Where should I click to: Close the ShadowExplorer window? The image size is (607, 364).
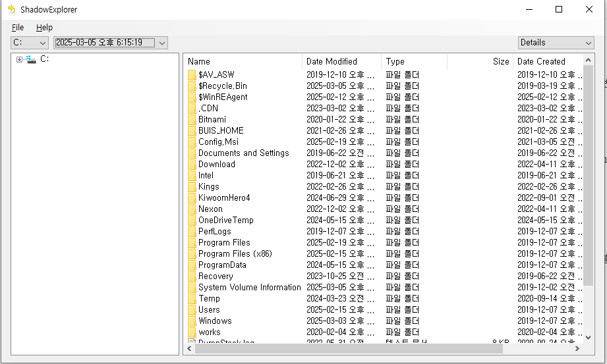(x=589, y=9)
